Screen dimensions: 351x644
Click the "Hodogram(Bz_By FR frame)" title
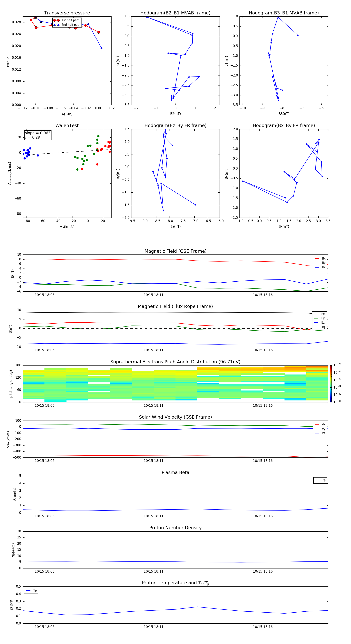175,125
